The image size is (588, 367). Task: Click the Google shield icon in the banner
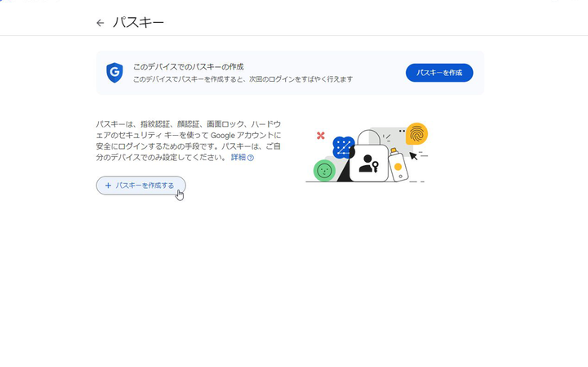(x=114, y=73)
